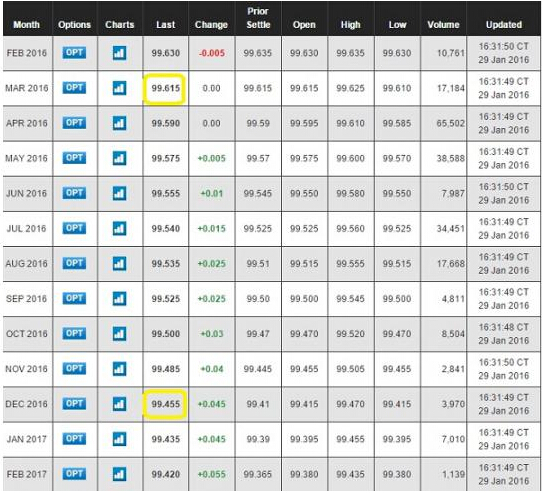Open the chart icon for FEB 2016
The width and height of the screenshot is (544, 493).
[x=119, y=53]
